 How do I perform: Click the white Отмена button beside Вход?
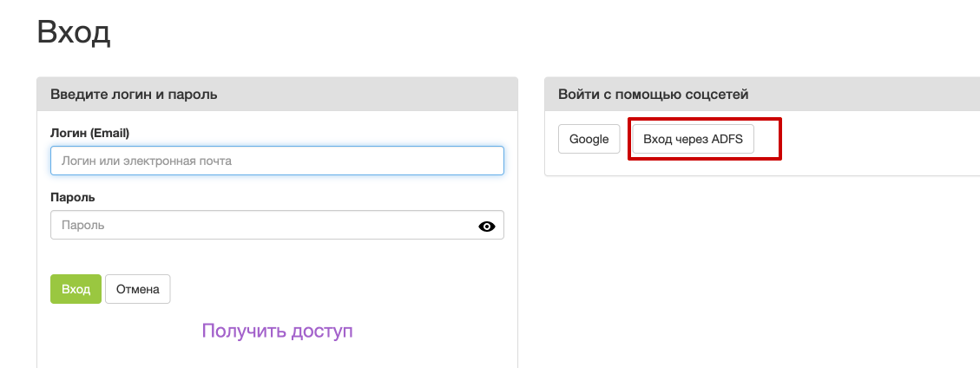(x=137, y=289)
